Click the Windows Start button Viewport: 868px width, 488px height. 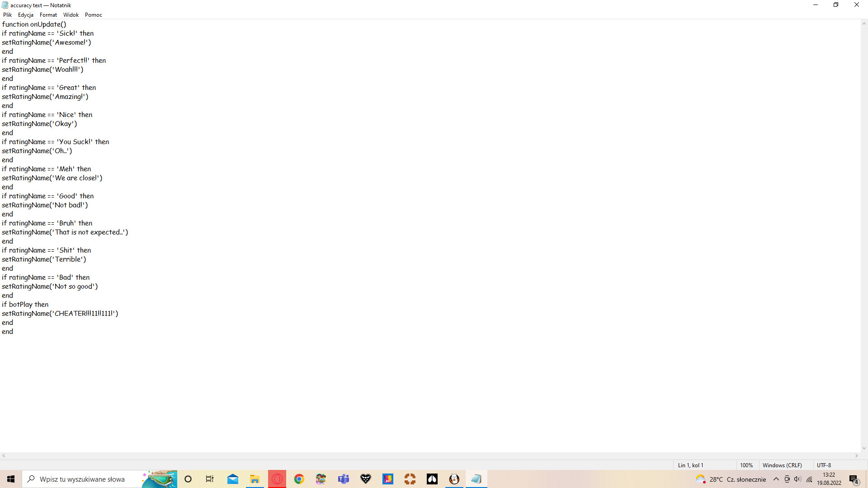pyautogui.click(x=11, y=479)
